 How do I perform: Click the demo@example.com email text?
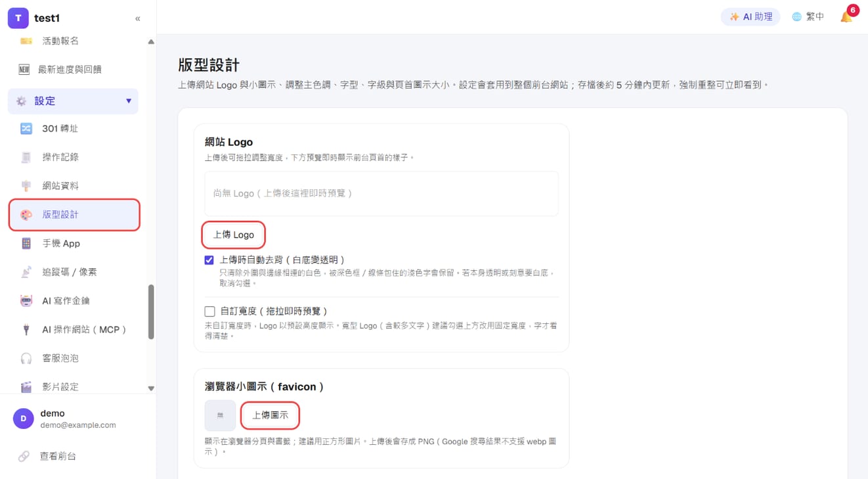[x=78, y=425]
